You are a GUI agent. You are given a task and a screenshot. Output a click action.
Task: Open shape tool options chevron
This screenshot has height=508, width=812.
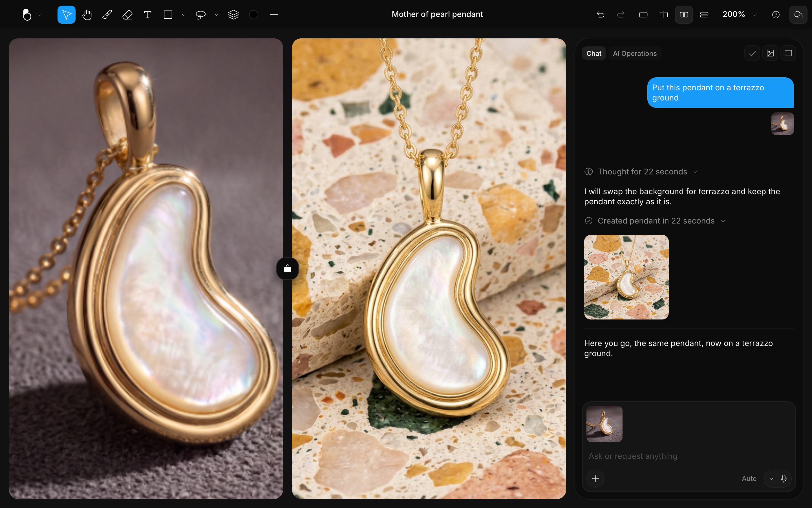tap(184, 15)
